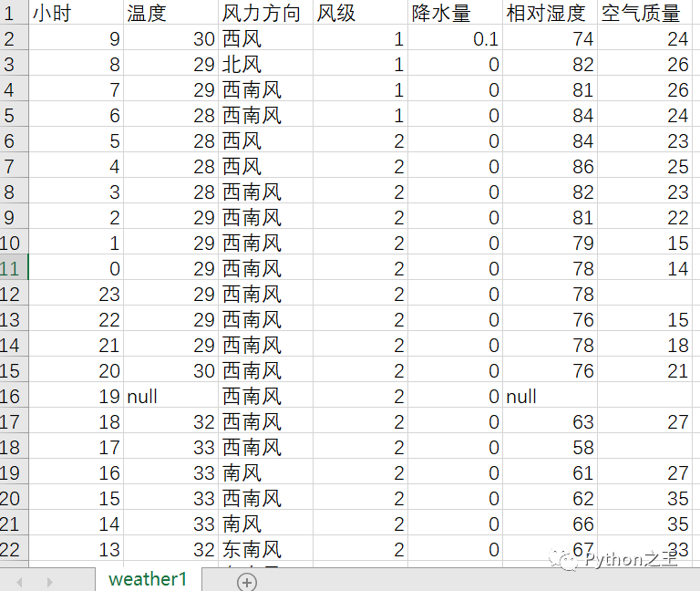Select temperature 32 in row 17
The height and width of the screenshot is (591, 700).
[x=171, y=421]
